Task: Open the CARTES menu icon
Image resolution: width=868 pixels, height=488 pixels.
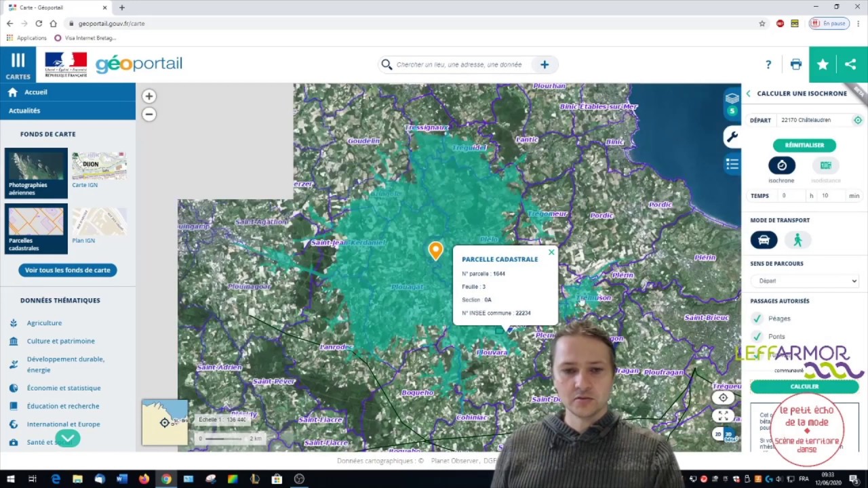Action: click(18, 65)
